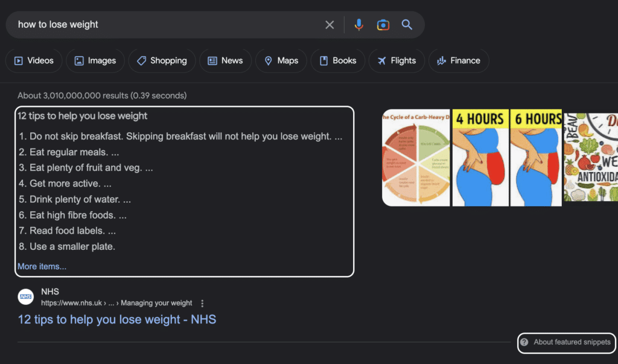The width and height of the screenshot is (618, 364).
Task: Clear the search query with X icon
Action: pyautogui.click(x=330, y=25)
